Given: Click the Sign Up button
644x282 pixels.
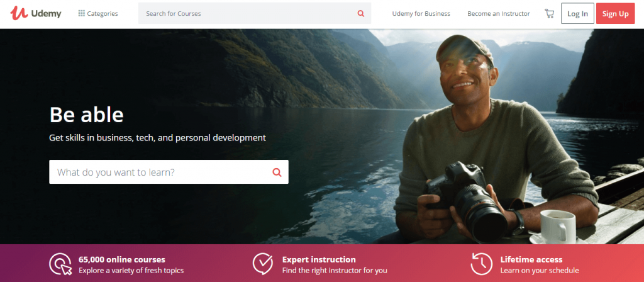Looking at the screenshot, I should pos(615,14).
